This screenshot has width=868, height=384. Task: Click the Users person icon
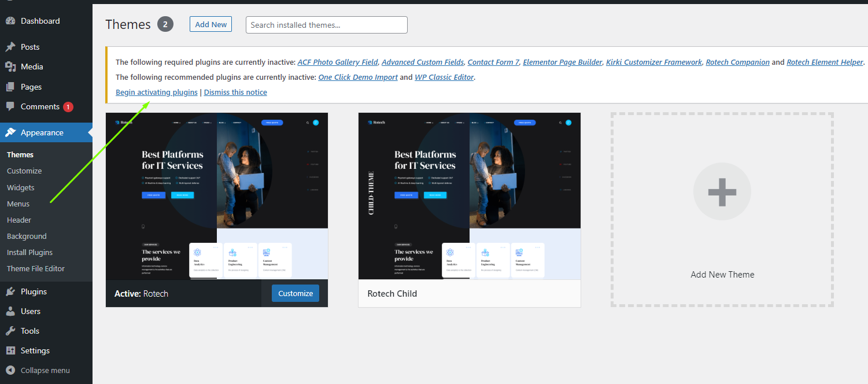coord(10,311)
